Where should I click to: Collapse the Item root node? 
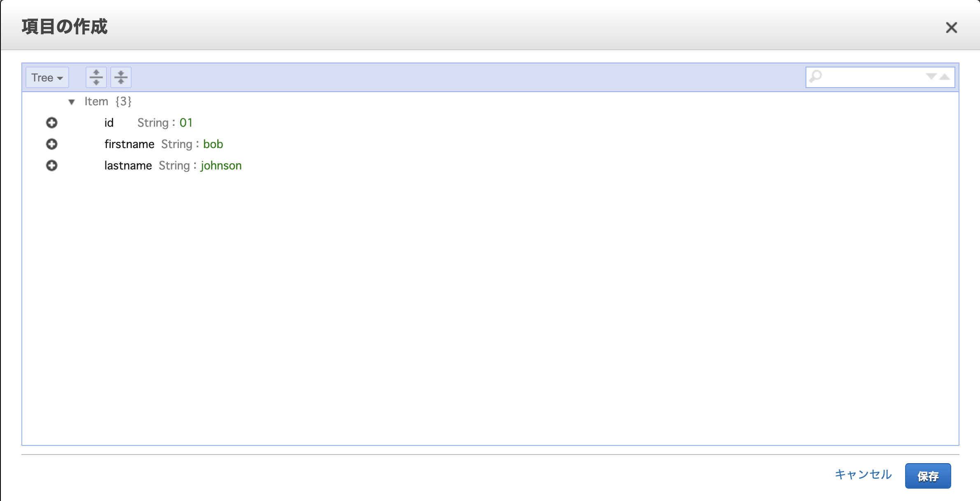tap(72, 102)
